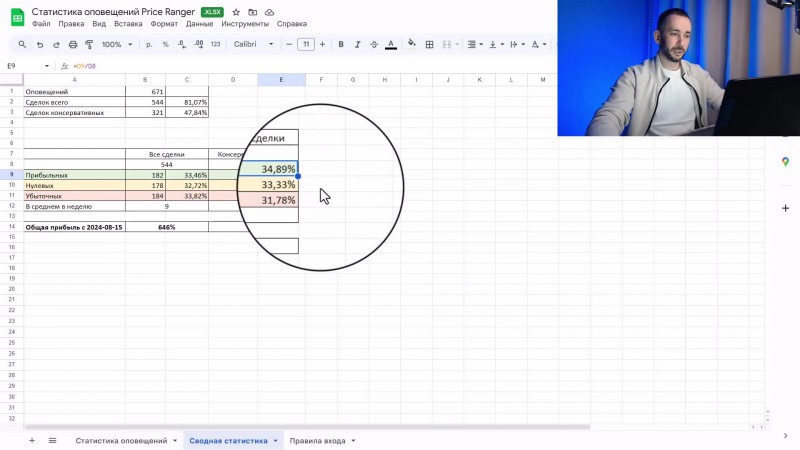Increase font size with plus button
The height and width of the screenshot is (450, 800).
[322, 44]
